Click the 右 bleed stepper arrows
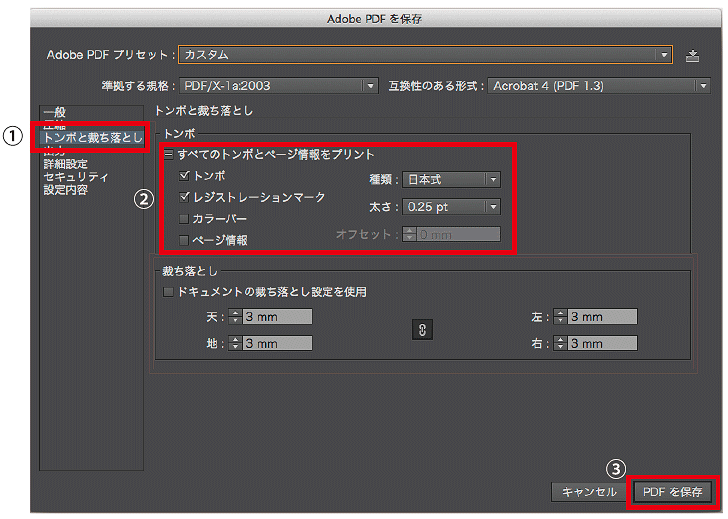 pos(560,343)
